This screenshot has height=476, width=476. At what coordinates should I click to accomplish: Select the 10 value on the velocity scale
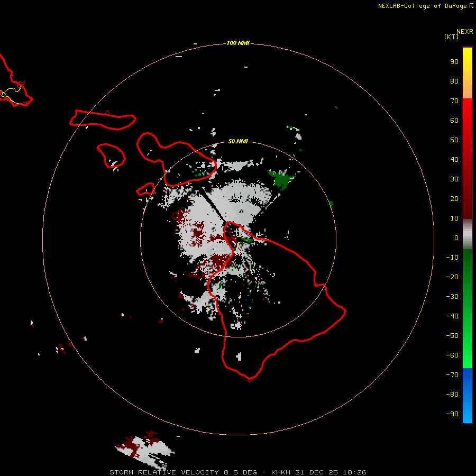(x=454, y=218)
